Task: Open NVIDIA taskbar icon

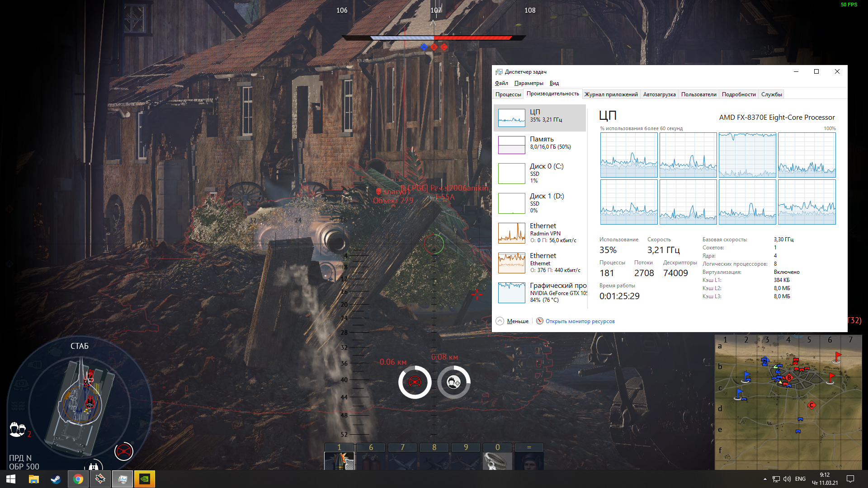Action: [x=145, y=479]
